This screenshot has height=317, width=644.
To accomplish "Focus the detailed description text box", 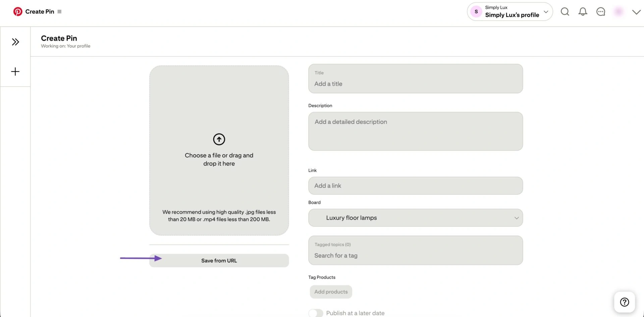I will [x=415, y=131].
